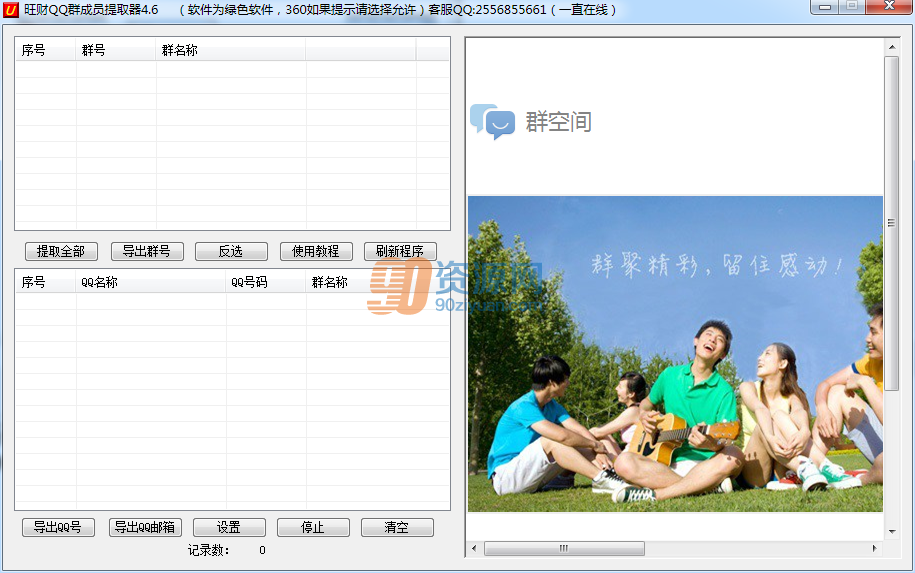Click the vertical scrollbar down arrow

(892, 532)
